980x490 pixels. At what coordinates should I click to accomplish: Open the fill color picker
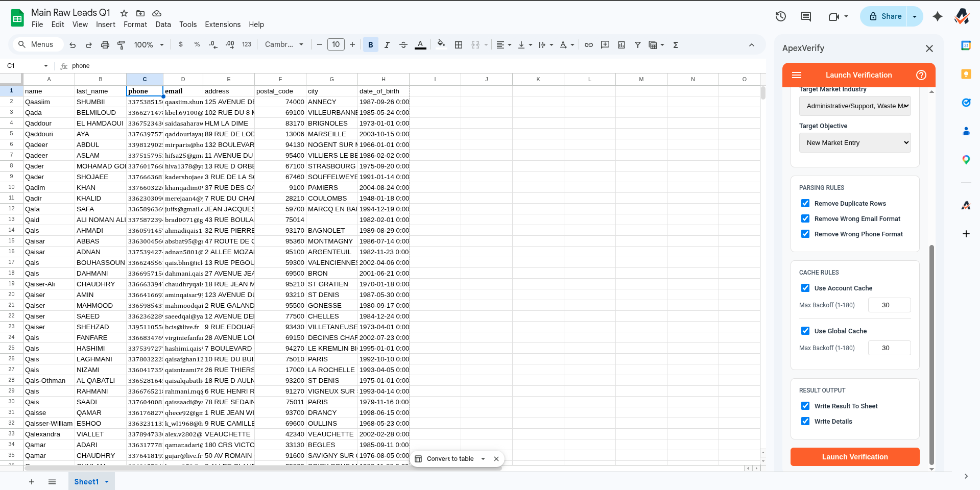click(441, 45)
